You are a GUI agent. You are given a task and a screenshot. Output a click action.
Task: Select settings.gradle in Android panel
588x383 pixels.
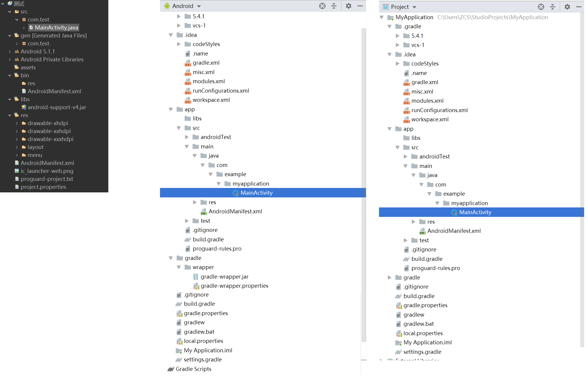tap(199, 359)
